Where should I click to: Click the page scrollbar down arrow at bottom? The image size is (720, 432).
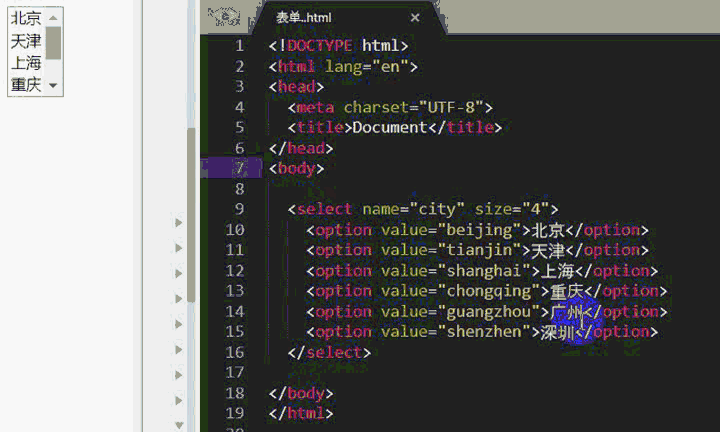click(180, 425)
